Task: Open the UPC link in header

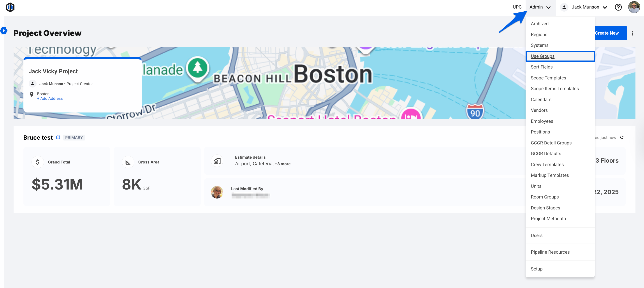Action: 517,7
